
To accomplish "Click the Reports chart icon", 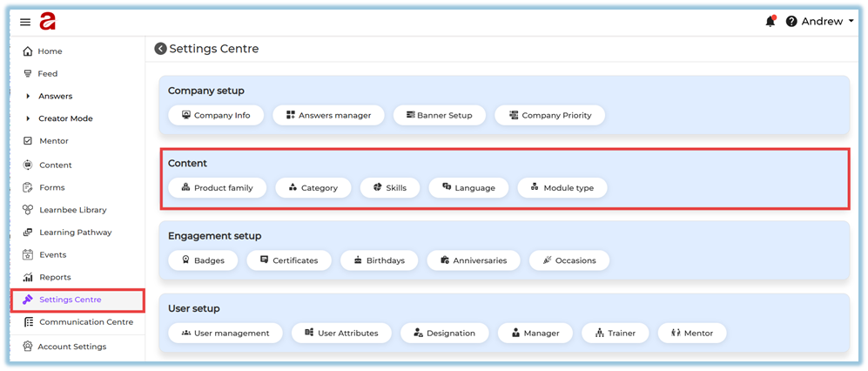I will [28, 277].
